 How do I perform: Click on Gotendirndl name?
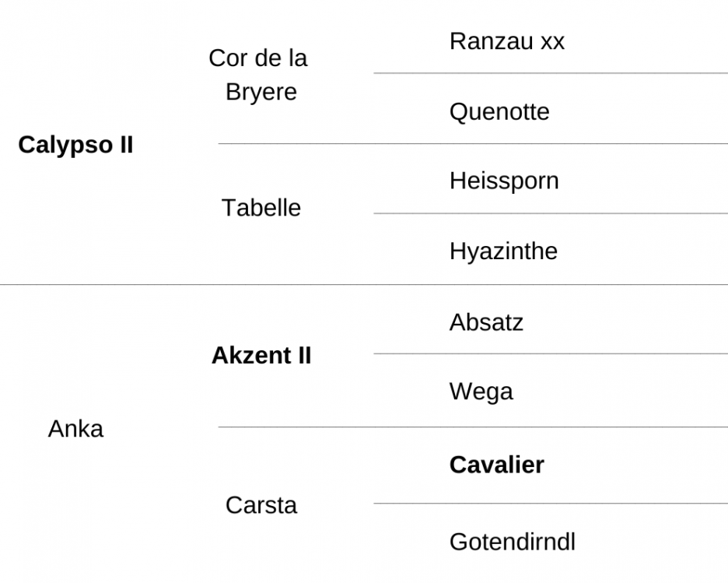coord(513,542)
